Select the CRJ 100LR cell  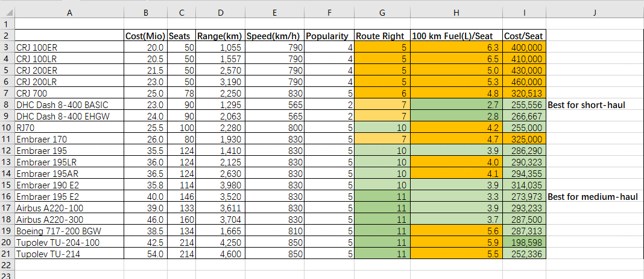[69, 59]
